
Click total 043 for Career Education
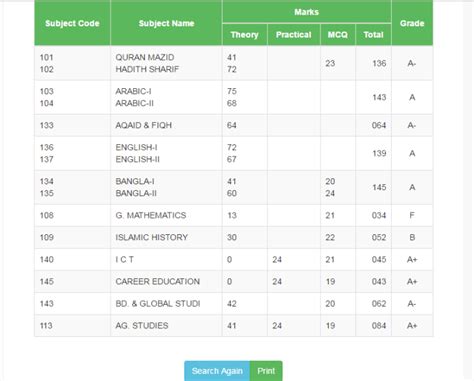tap(379, 281)
